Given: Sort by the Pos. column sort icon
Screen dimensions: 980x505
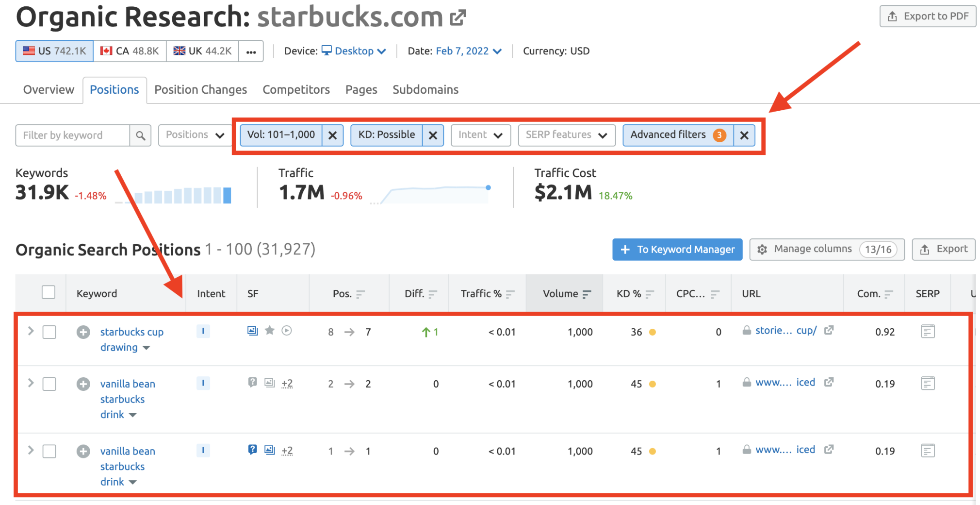Looking at the screenshot, I should 360,294.
